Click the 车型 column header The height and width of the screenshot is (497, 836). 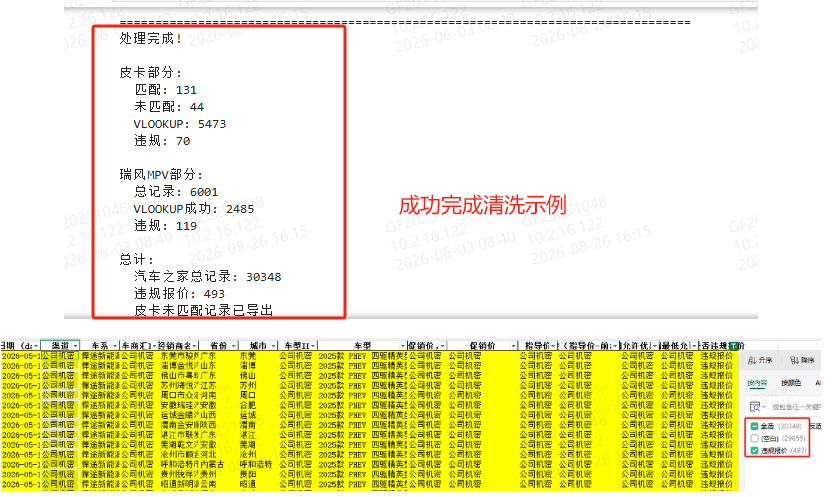(x=363, y=346)
